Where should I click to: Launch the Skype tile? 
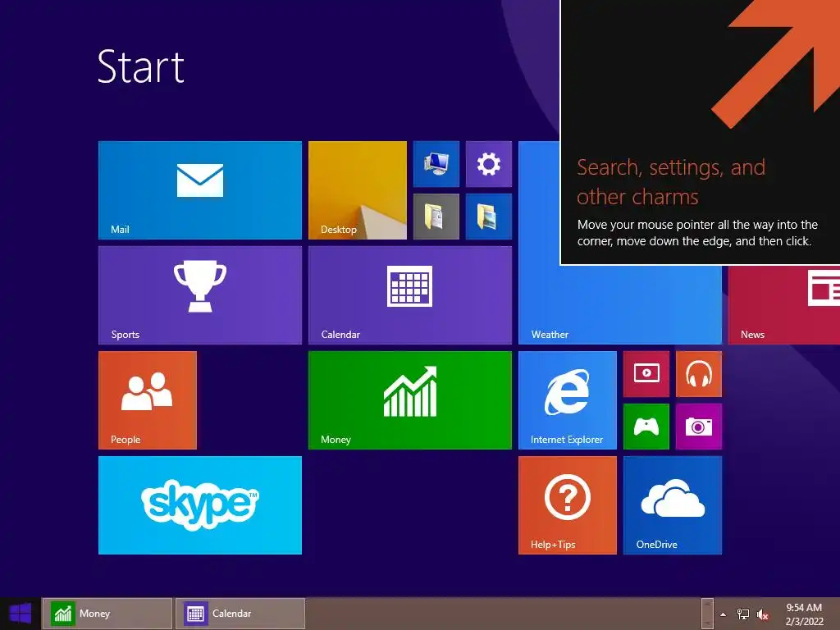[200, 505]
